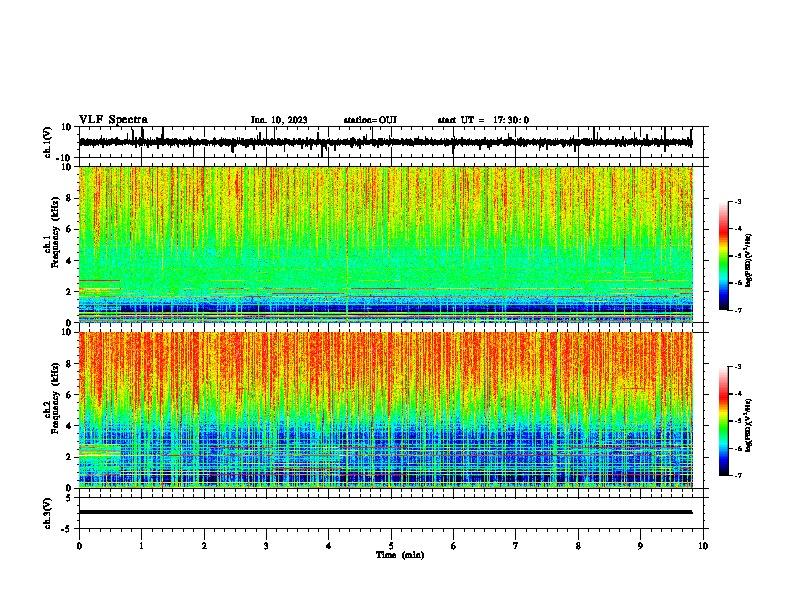The width and height of the screenshot is (792, 612).
Task: Click the "4" kHz tick on ch.2 spectrogram axis
Action: coord(69,426)
